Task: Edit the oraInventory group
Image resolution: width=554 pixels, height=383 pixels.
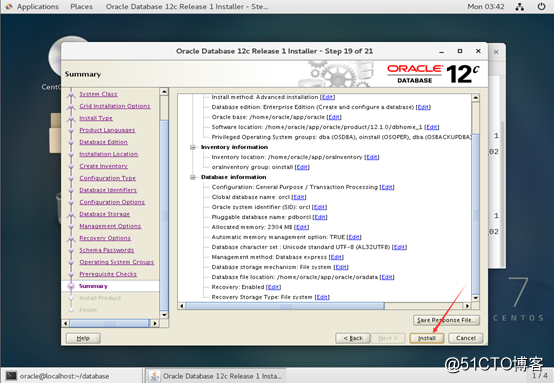Action: tap(302, 167)
